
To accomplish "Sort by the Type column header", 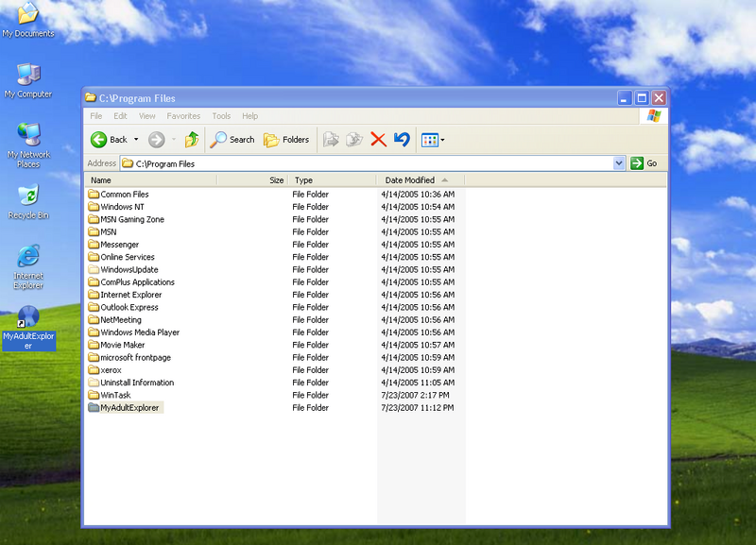I will click(333, 180).
